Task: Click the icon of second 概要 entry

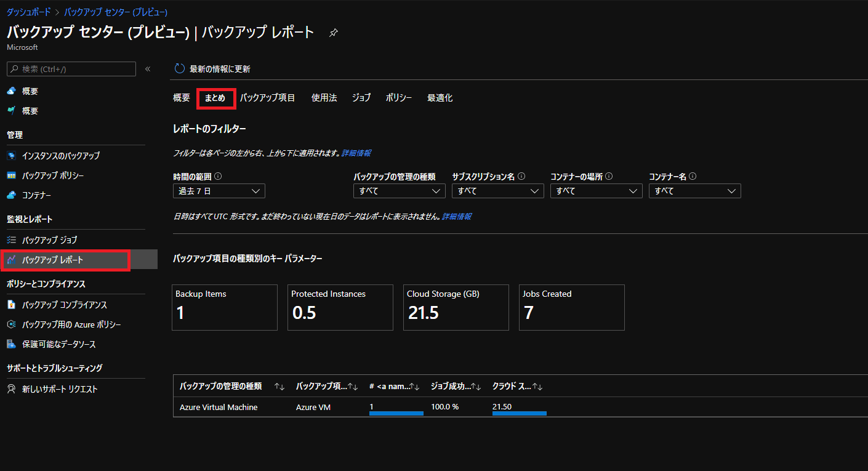Action: click(x=11, y=111)
